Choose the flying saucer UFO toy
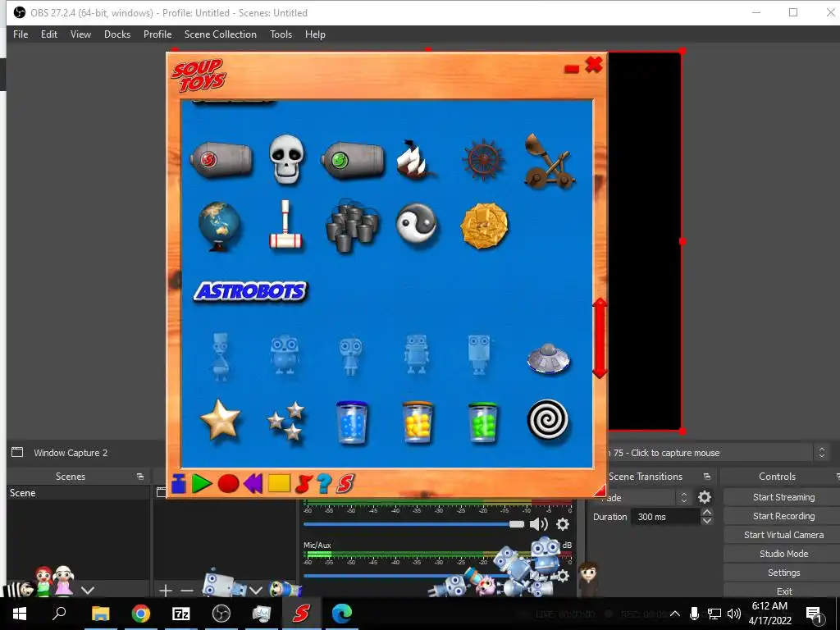The height and width of the screenshot is (630, 840). pyautogui.click(x=548, y=358)
